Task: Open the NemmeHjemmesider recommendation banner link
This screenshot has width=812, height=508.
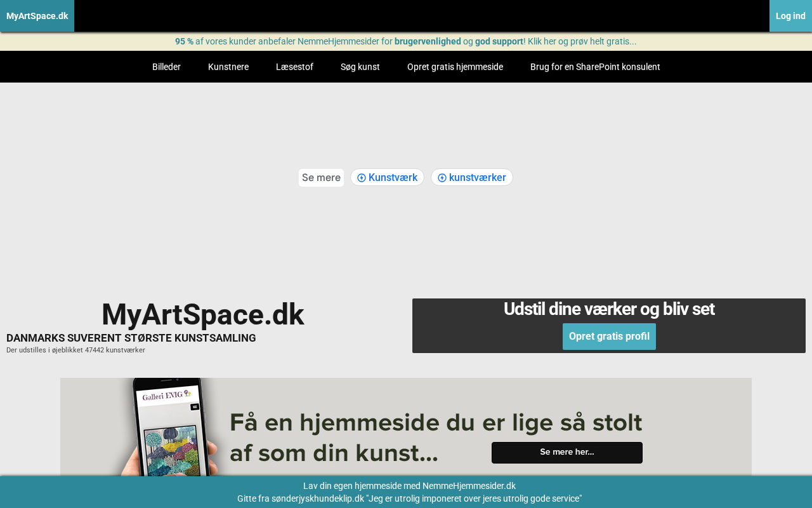Action: tap(406, 41)
